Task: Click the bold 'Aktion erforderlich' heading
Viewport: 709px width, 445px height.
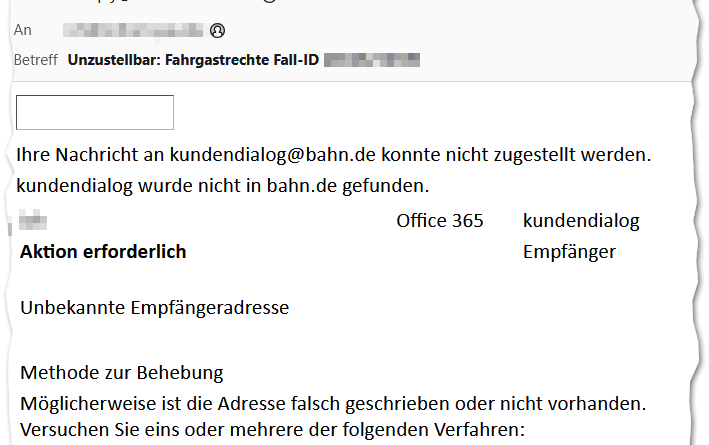Action: point(103,252)
